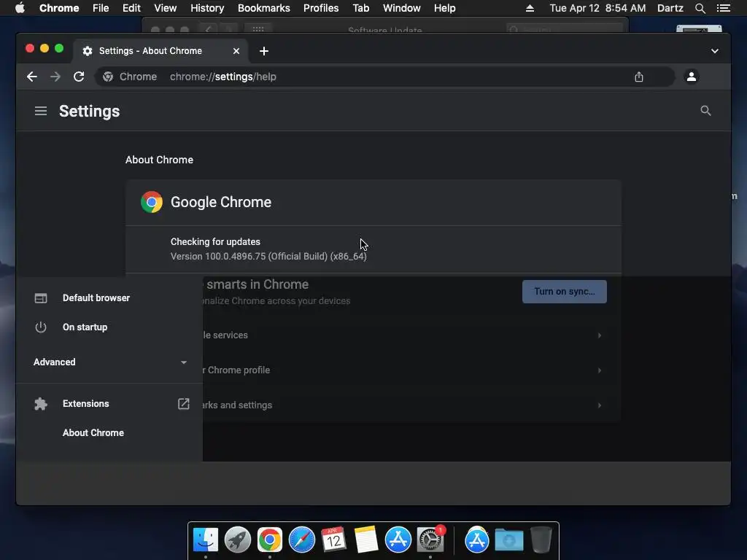Click the forward navigation arrow
Screen dimensions: 747x560
click(x=55, y=77)
